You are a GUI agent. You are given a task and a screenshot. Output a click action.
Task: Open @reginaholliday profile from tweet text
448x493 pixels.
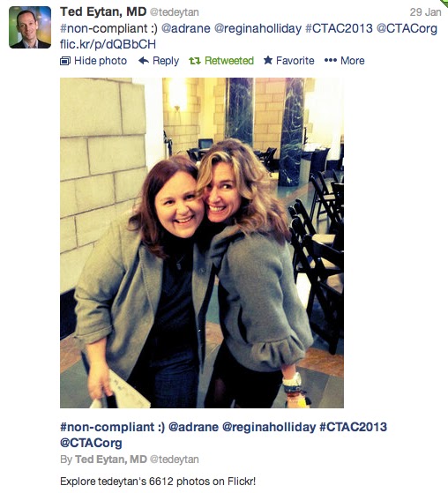[x=258, y=29]
